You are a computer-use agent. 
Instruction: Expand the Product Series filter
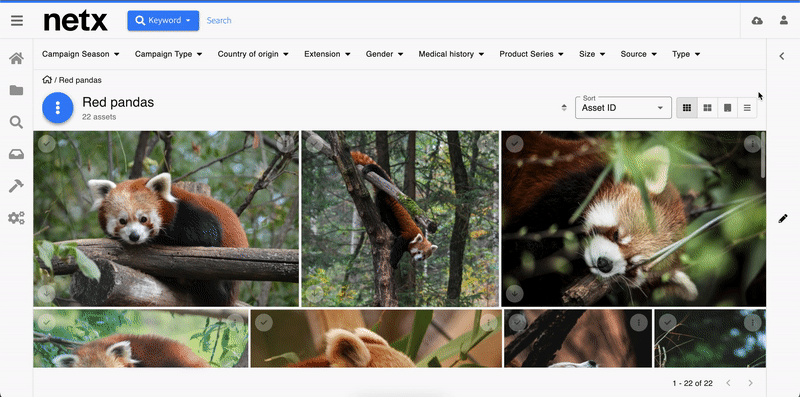(x=531, y=54)
